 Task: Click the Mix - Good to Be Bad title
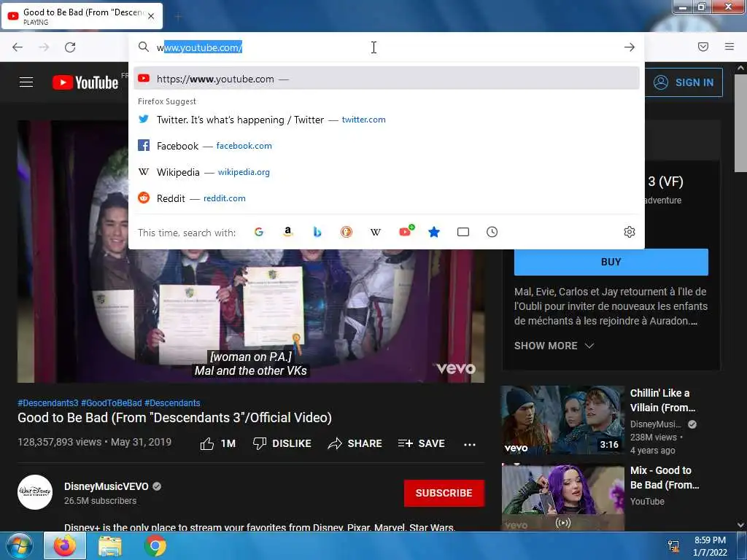(664, 478)
